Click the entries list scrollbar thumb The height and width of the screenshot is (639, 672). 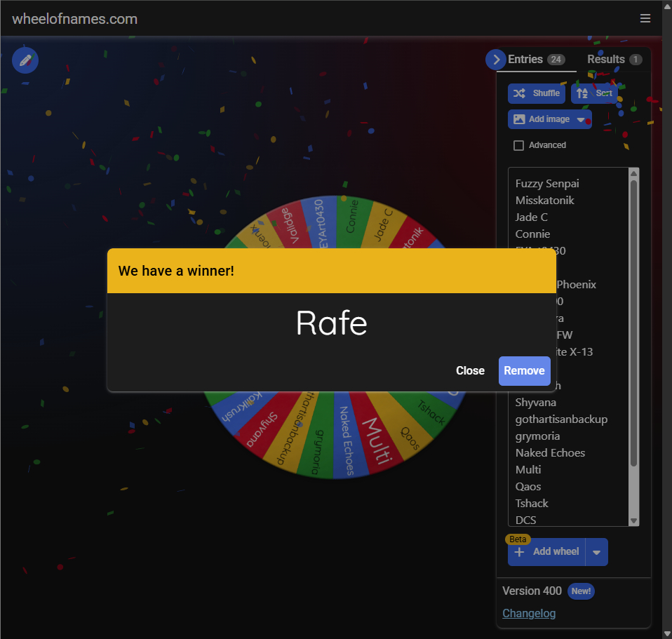(x=633, y=323)
